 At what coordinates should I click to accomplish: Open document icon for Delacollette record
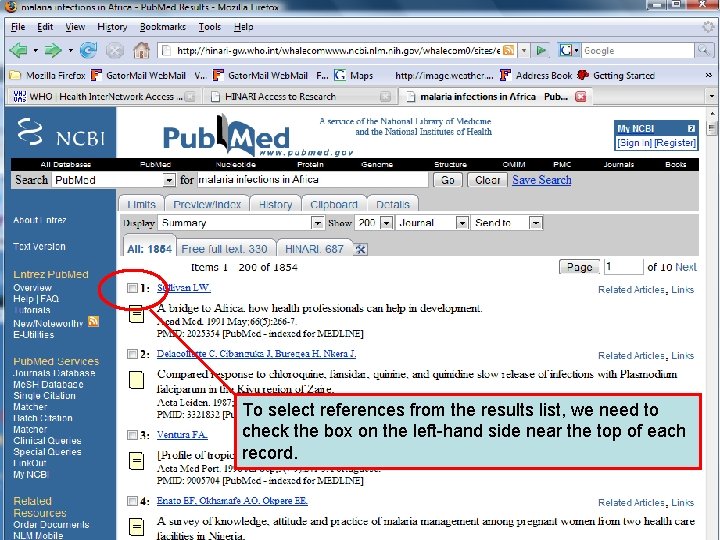(x=136, y=380)
